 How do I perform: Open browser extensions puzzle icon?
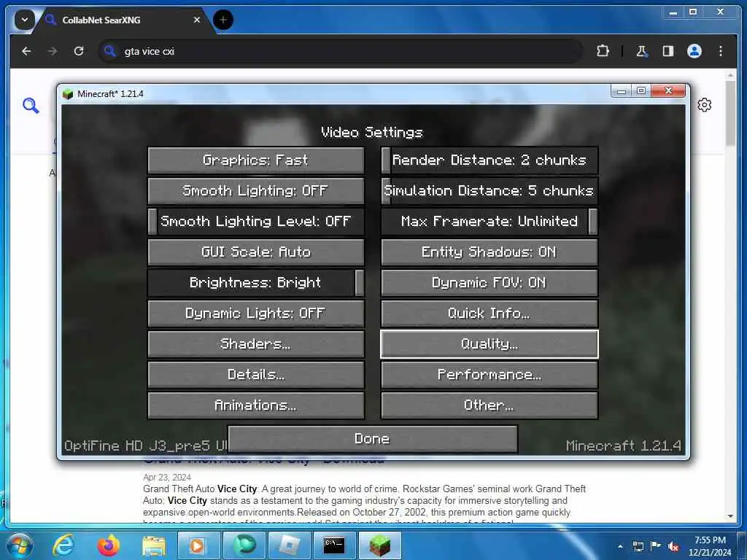point(603,51)
